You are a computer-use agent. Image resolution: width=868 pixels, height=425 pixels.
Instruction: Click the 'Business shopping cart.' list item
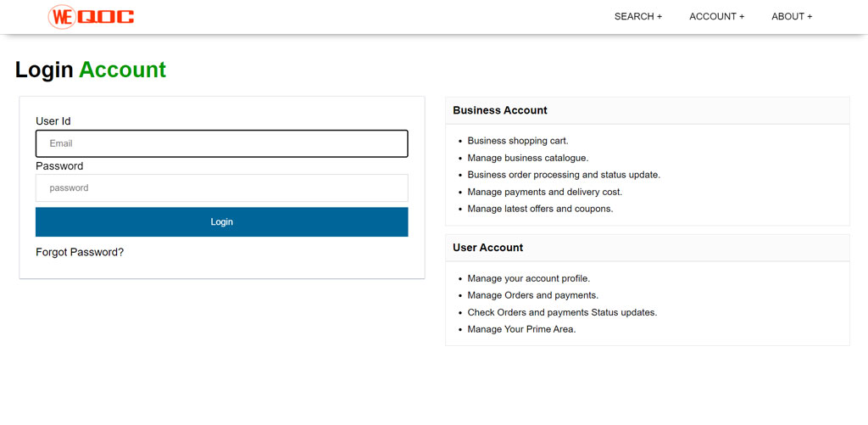pos(518,141)
